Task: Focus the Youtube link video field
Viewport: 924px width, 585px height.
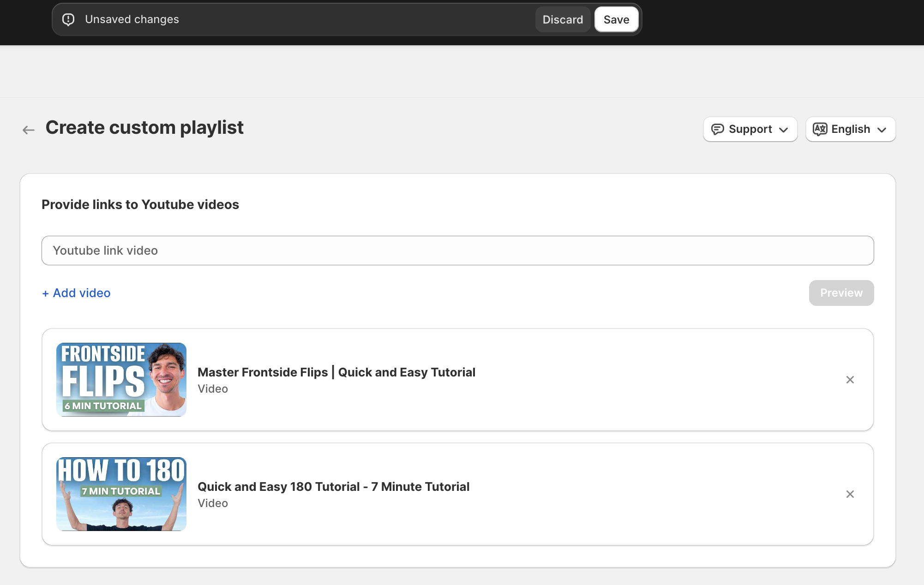Action: pos(457,251)
